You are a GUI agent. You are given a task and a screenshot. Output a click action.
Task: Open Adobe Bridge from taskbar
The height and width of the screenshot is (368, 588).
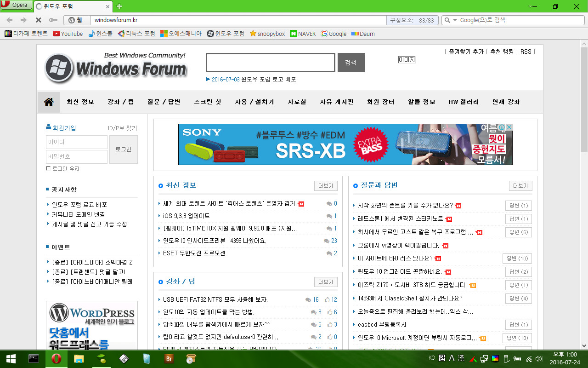(x=169, y=359)
